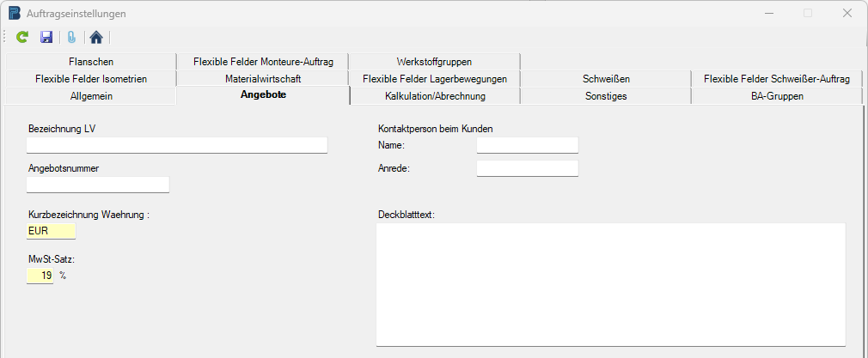The image size is (868, 358).
Task: Focus the Anrede input field
Action: [527, 168]
